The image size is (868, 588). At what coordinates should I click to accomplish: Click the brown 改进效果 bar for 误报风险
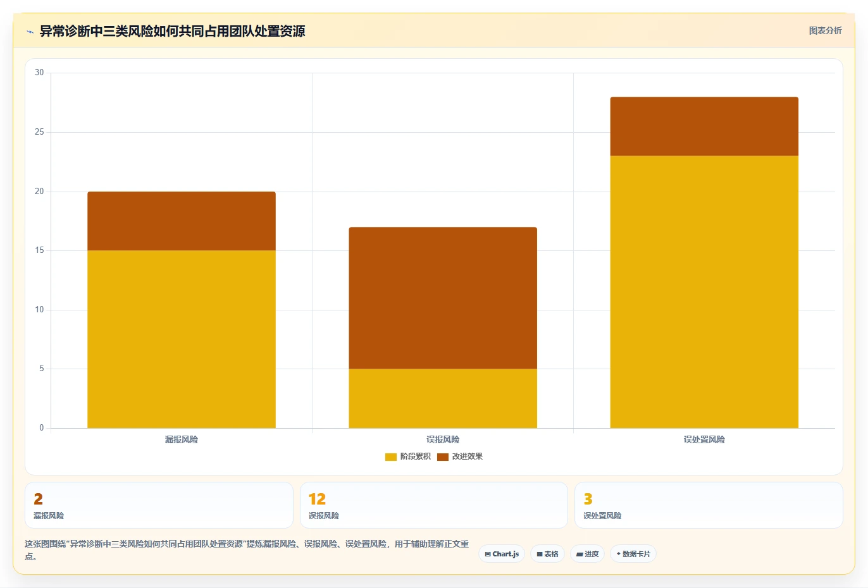pos(443,298)
